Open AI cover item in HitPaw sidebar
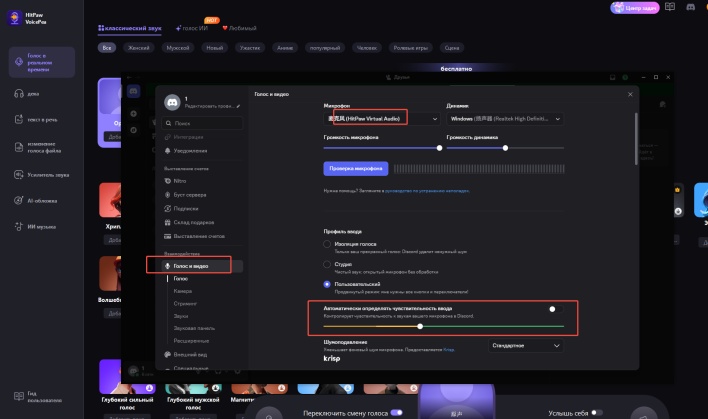Image resolution: width=708 pixels, height=419 pixels. click(x=36, y=200)
